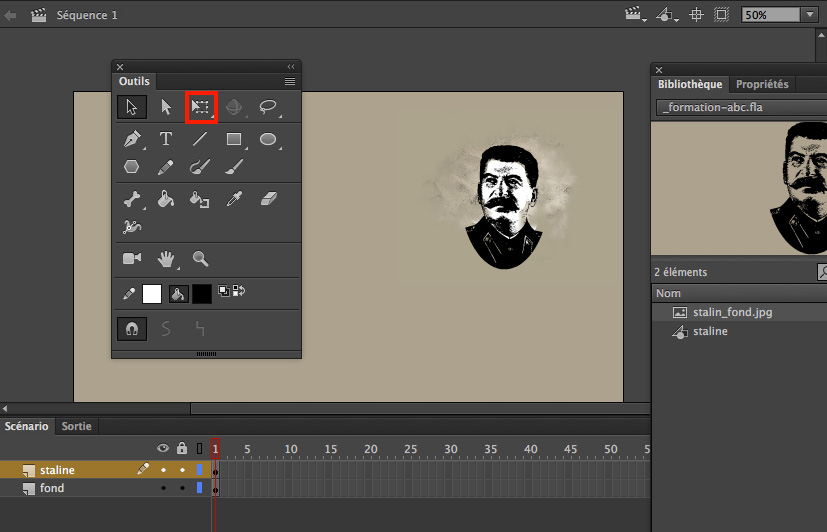
Task: Select the Pen tool
Action: coord(132,139)
